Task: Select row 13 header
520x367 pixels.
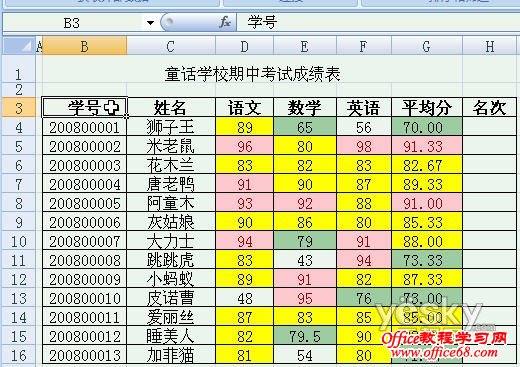Action: 19,298
